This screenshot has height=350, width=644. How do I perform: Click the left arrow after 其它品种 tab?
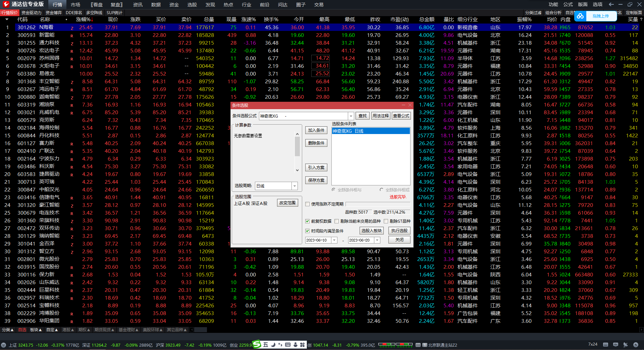tap(192, 330)
